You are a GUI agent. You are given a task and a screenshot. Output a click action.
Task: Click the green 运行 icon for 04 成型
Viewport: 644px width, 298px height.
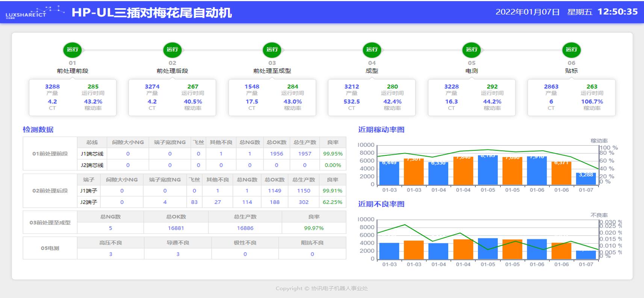(x=372, y=50)
